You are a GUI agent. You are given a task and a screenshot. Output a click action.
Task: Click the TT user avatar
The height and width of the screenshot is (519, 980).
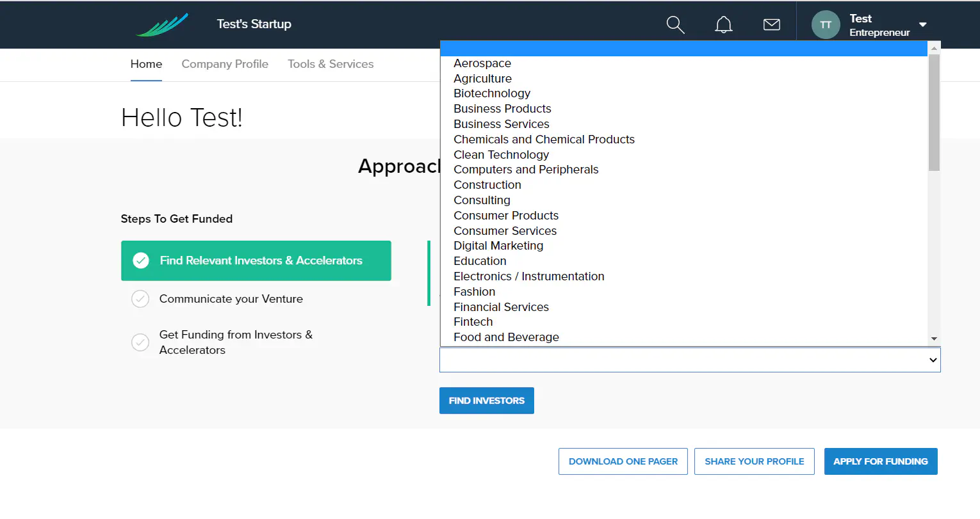click(x=825, y=25)
